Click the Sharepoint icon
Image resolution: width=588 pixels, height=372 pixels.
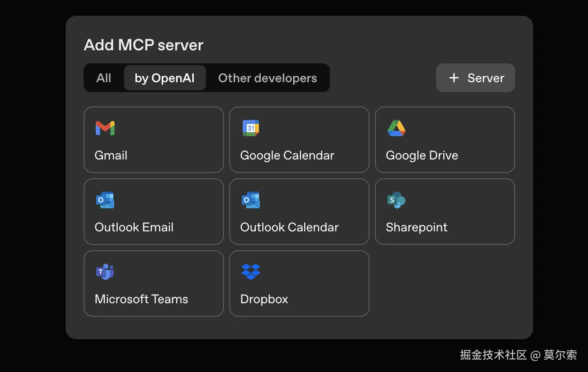coord(396,200)
